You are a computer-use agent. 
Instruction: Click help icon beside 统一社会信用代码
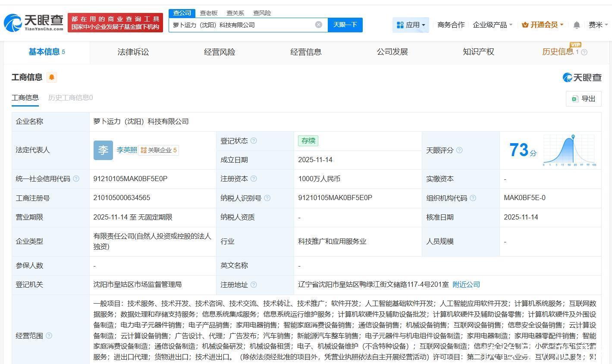(76, 179)
